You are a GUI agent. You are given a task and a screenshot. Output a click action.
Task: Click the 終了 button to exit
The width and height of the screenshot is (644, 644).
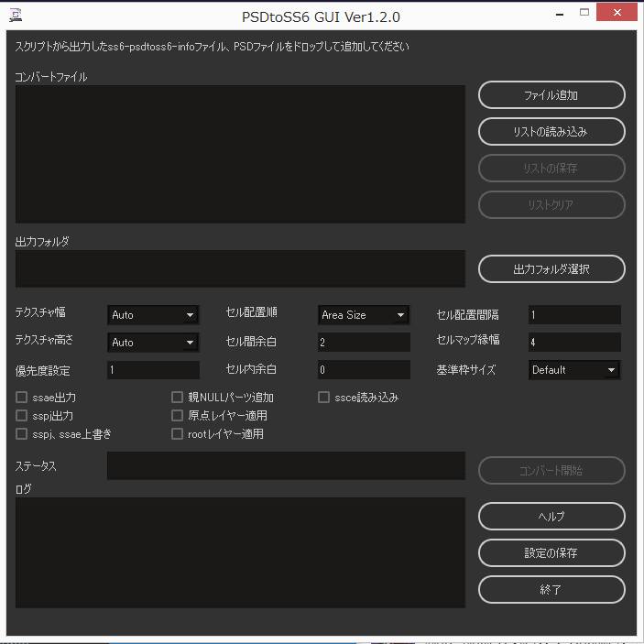551,589
